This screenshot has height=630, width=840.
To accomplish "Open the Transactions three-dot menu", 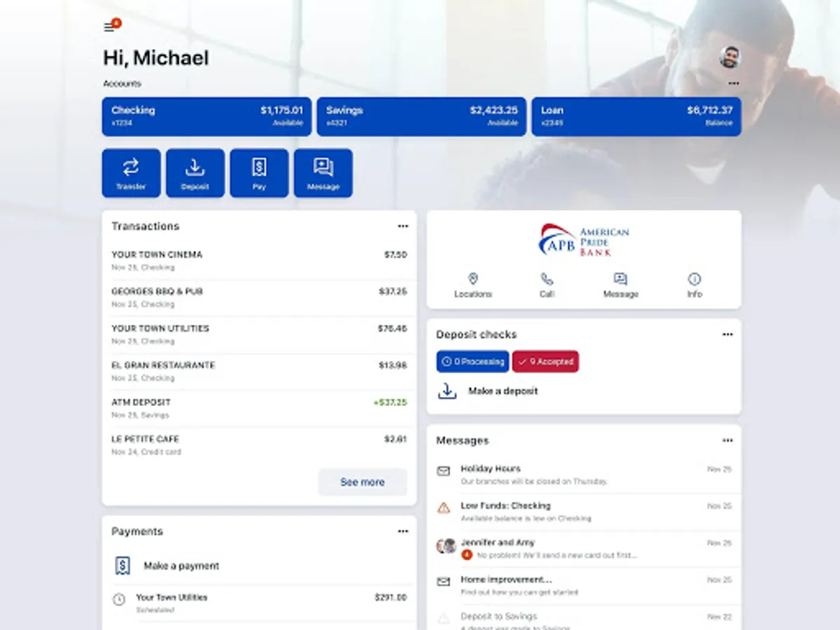I will click(x=402, y=226).
